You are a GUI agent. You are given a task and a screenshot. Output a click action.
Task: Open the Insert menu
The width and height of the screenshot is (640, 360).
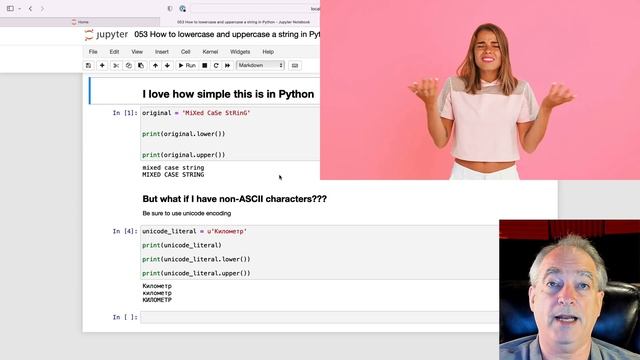(162, 52)
